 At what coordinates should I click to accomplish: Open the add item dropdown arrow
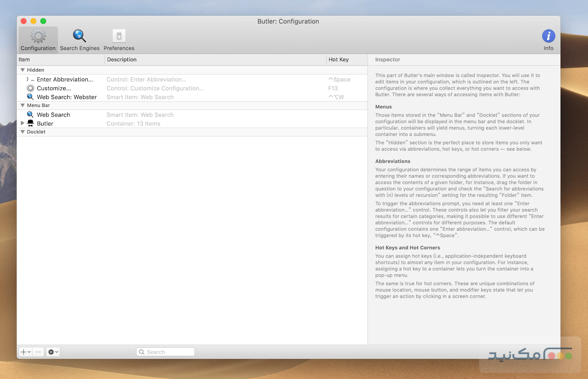tap(29, 352)
